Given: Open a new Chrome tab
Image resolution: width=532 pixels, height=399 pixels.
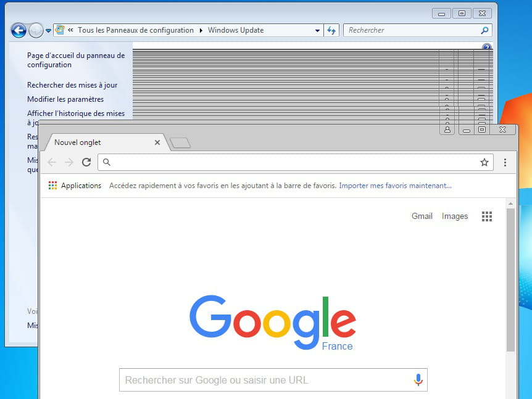Looking at the screenshot, I should (x=180, y=143).
